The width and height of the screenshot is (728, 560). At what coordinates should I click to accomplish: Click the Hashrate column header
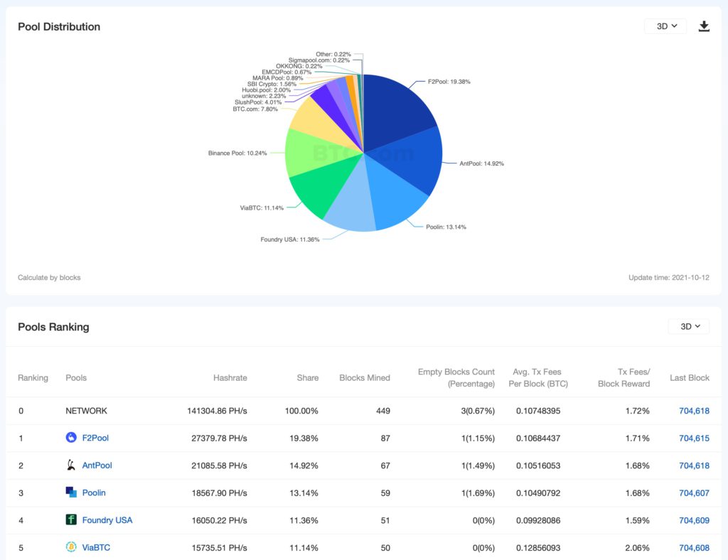click(x=230, y=378)
